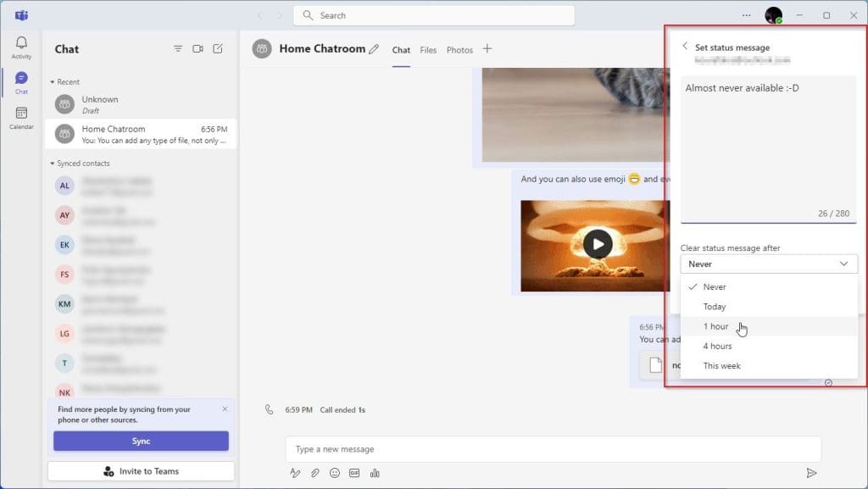This screenshot has height=489, width=868.
Task: Open the profile avatar menu
Action: tap(773, 15)
